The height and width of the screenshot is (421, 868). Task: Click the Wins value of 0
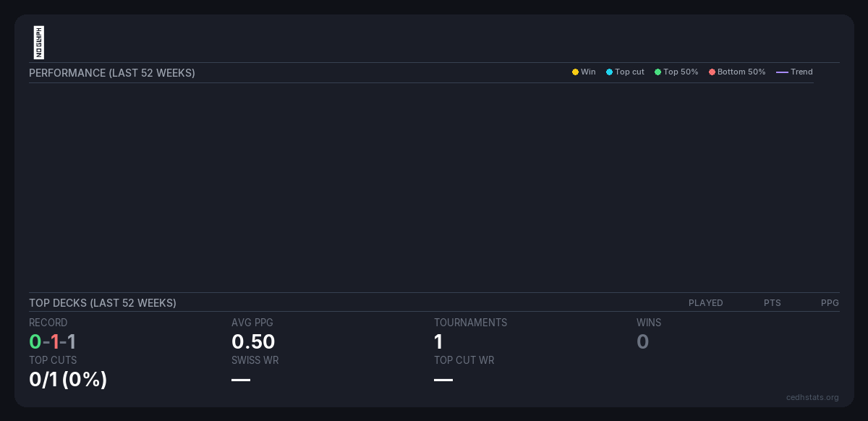click(x=642, y=341)
